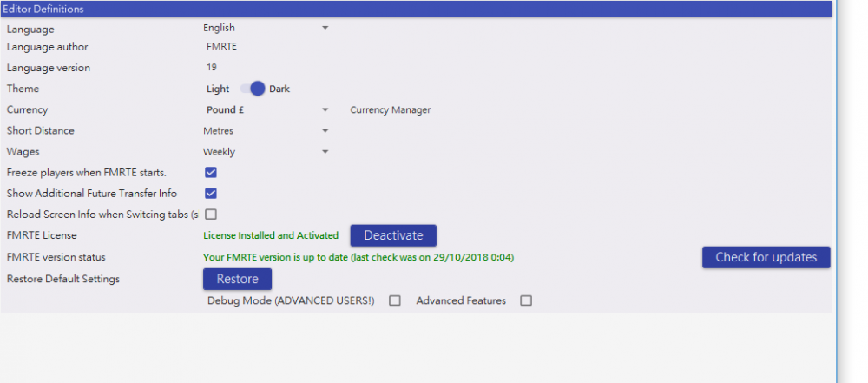The width and height of the screenshot is (868, 383).
Task: Click the Check for updates button
Action: 766,257
